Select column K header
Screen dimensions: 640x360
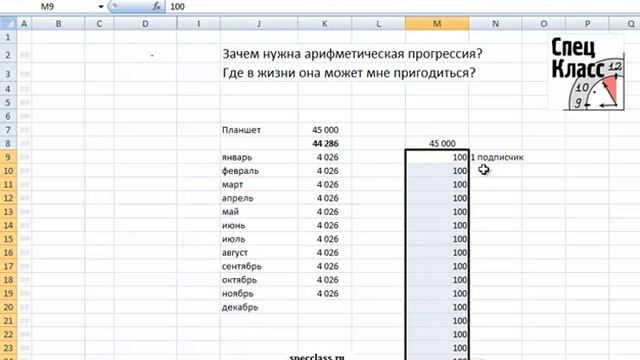(x=324, y=24)
